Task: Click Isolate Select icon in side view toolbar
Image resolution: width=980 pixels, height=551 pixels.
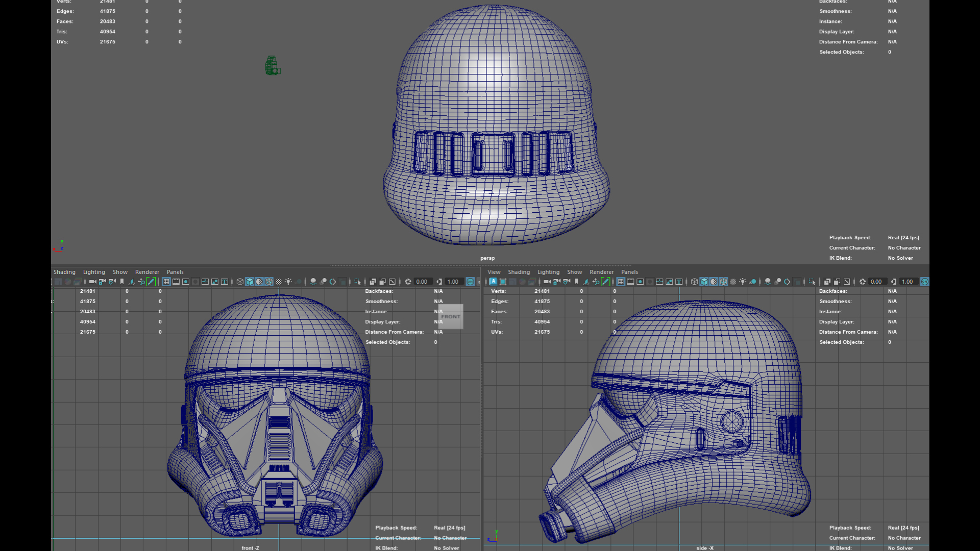Action: pyautogui.click(x=812, y=282)
